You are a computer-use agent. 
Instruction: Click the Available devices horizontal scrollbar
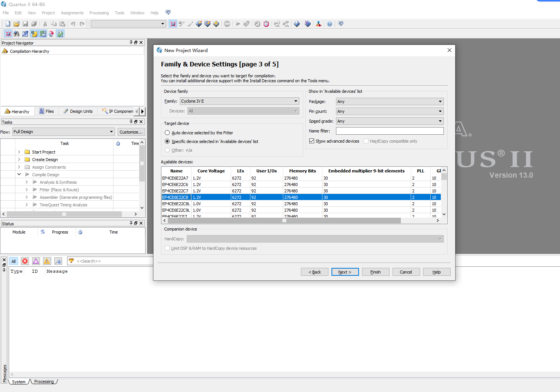coord(284,221)
